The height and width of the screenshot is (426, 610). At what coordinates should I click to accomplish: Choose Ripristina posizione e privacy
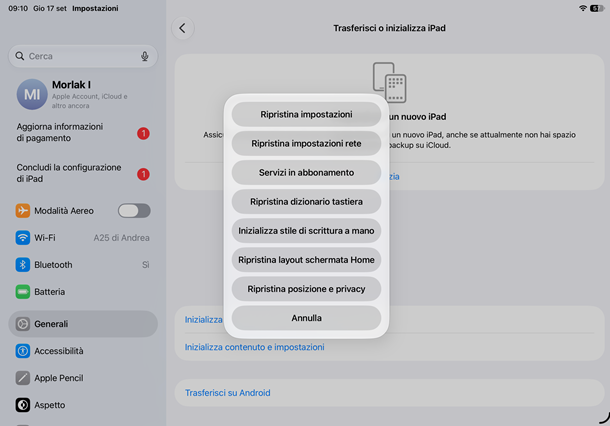[306, 289]
